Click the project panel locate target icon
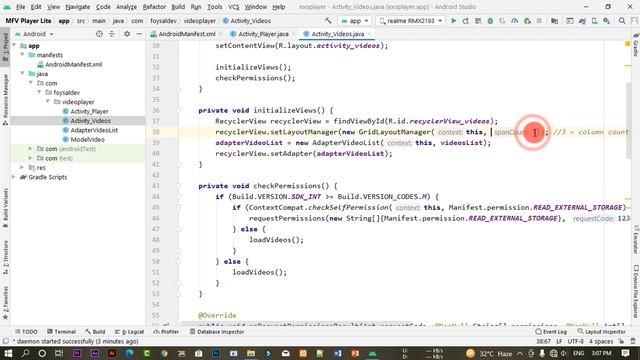640x360 pixels. pos(99,34)
